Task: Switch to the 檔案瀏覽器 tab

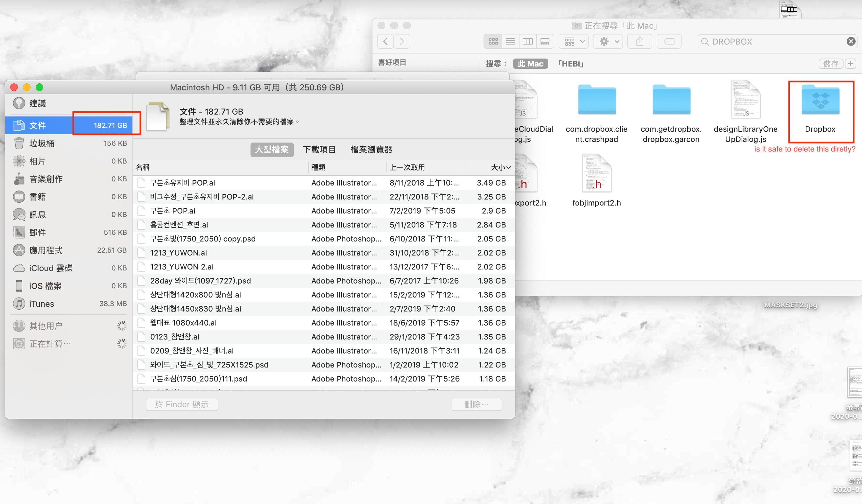Action: pos(371,150)
